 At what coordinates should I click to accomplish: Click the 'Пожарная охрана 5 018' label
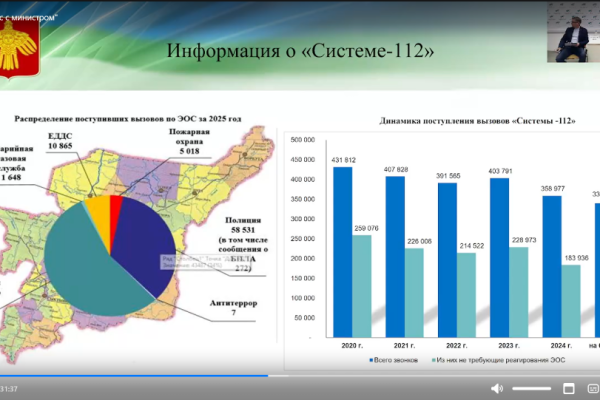(x=189, y=141)
